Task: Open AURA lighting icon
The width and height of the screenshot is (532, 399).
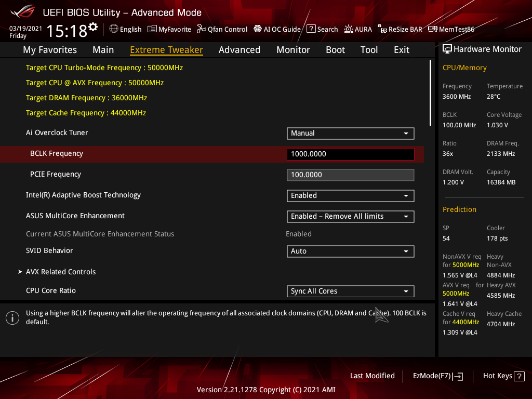Action: click(349, 29)
